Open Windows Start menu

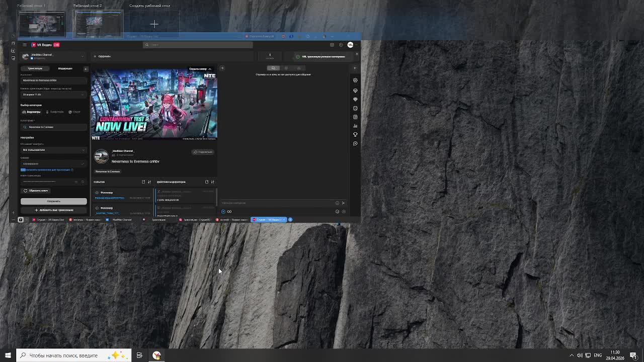click(x=8, y=355)
